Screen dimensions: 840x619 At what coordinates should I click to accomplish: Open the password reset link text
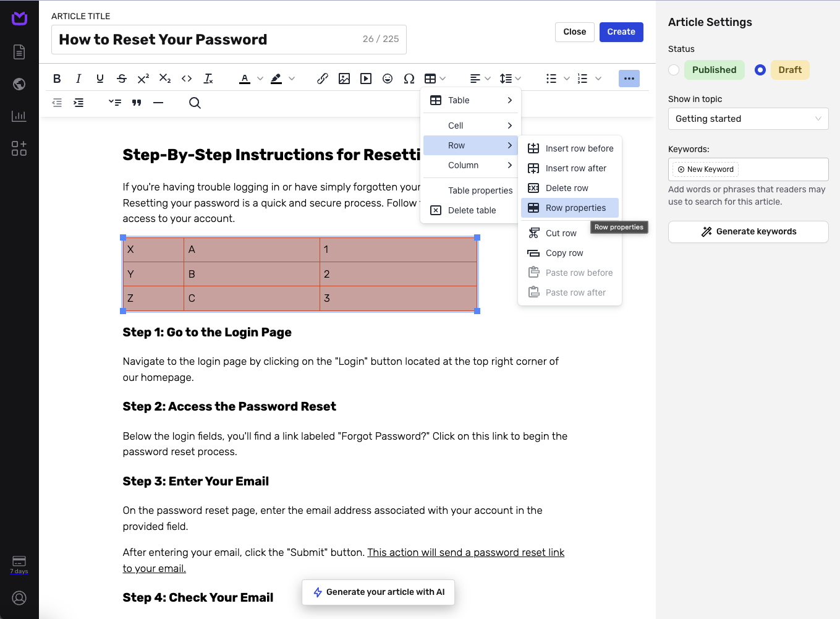coord(466,552)
